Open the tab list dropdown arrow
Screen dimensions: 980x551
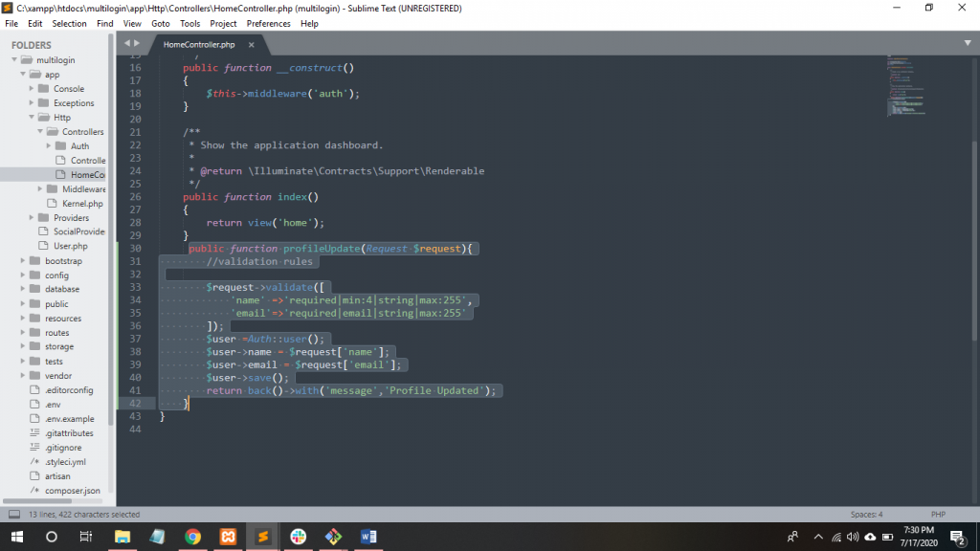tap(968, 44)
